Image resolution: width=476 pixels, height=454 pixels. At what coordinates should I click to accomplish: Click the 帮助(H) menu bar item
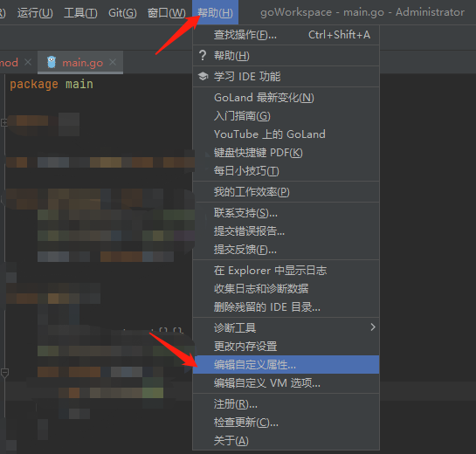[x=215, y=12]
